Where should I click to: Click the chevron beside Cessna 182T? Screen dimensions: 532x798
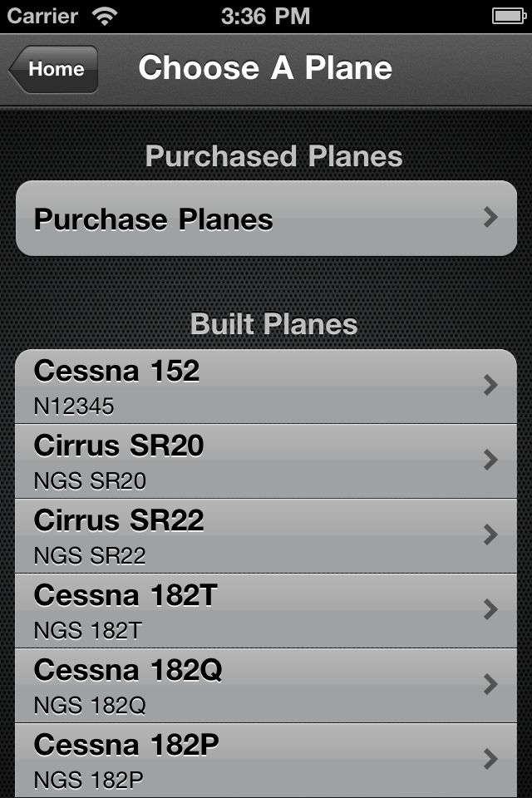click(490, 609)
